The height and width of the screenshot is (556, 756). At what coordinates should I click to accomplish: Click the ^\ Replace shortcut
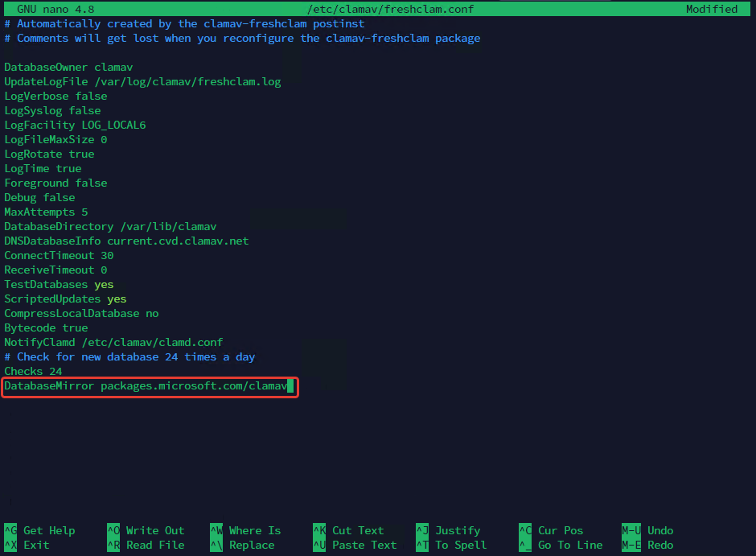point(242,545)
